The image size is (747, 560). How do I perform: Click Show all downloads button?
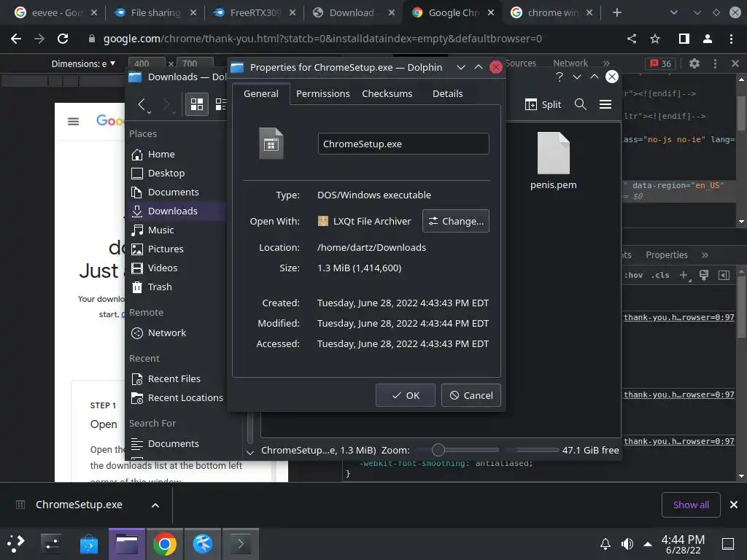pyautogui.click(x=691, y=505)
